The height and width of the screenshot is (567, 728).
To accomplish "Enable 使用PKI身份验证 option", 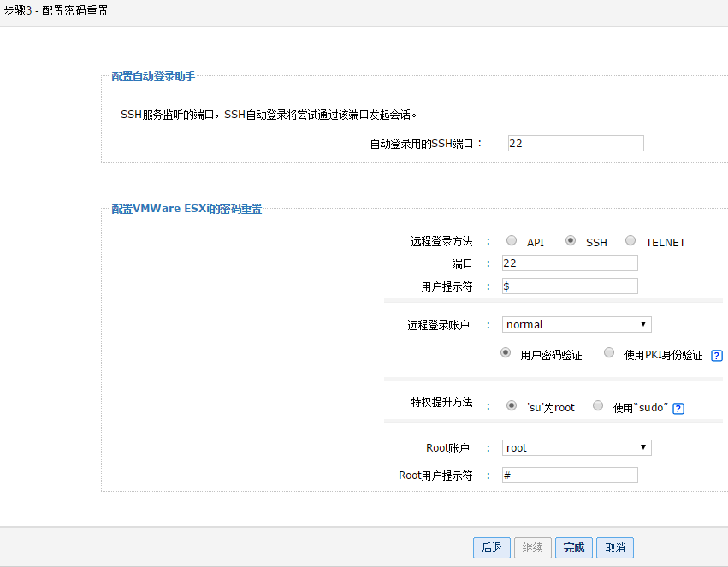I will pyautogui.click(x=609, y=353).
